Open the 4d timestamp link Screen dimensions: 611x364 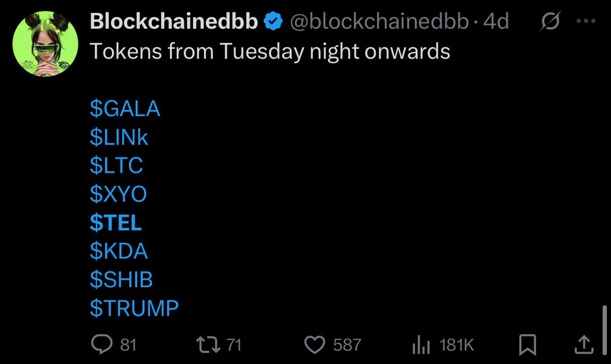pos(496,21)
